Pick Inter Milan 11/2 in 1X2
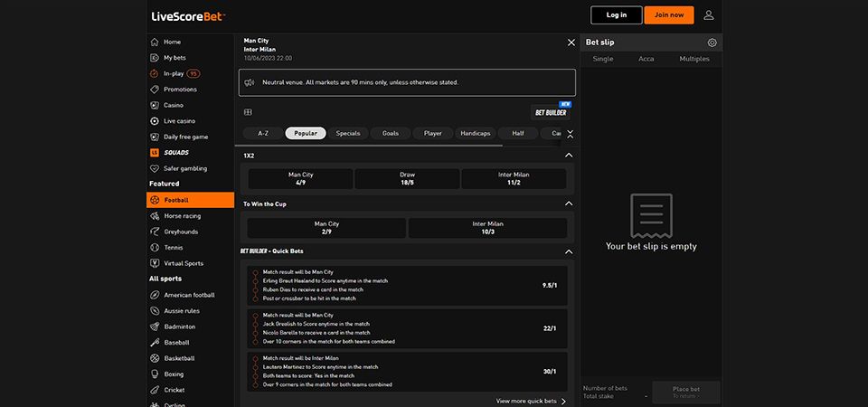The width and height of the screenshot is (868, 407). (514, 179)
